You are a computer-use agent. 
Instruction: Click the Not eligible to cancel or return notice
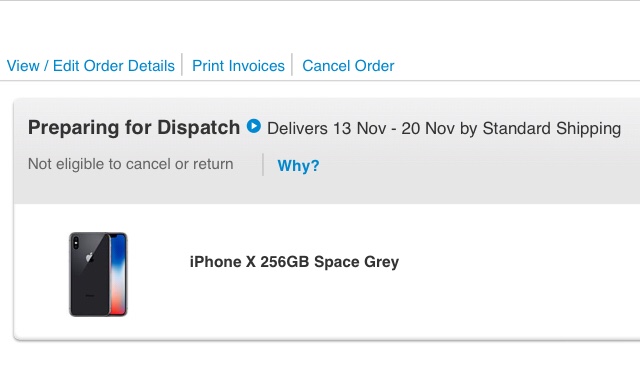(131, 164)
